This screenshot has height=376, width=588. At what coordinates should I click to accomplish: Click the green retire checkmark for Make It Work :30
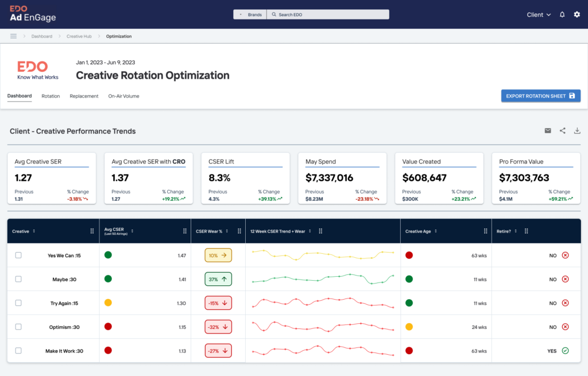coord(566,351)
